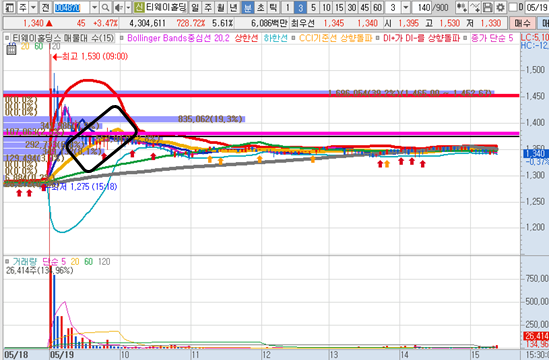The width and height of the screenshot is (549, 360).
Task: Switch to 년 yearly chart
Action: 234,7
